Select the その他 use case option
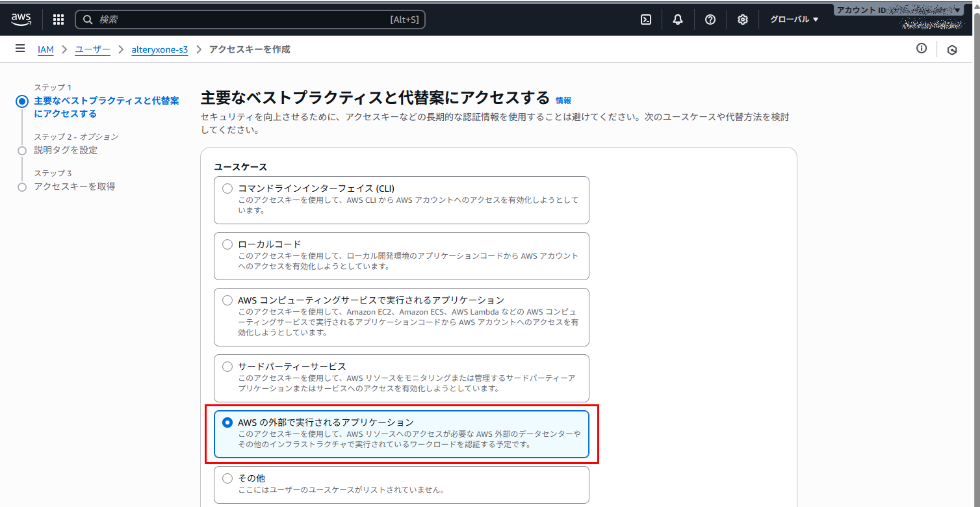 click(x=227, y=478)
